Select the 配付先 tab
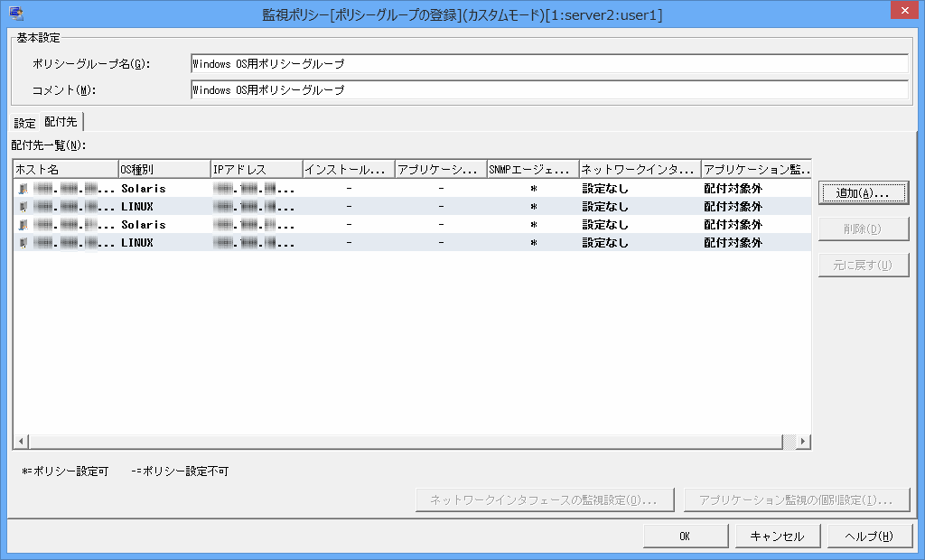 61,122
